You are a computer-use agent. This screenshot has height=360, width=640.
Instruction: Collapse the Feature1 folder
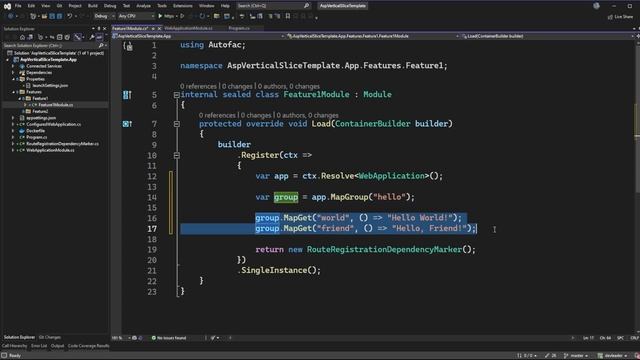pos(19,98)
